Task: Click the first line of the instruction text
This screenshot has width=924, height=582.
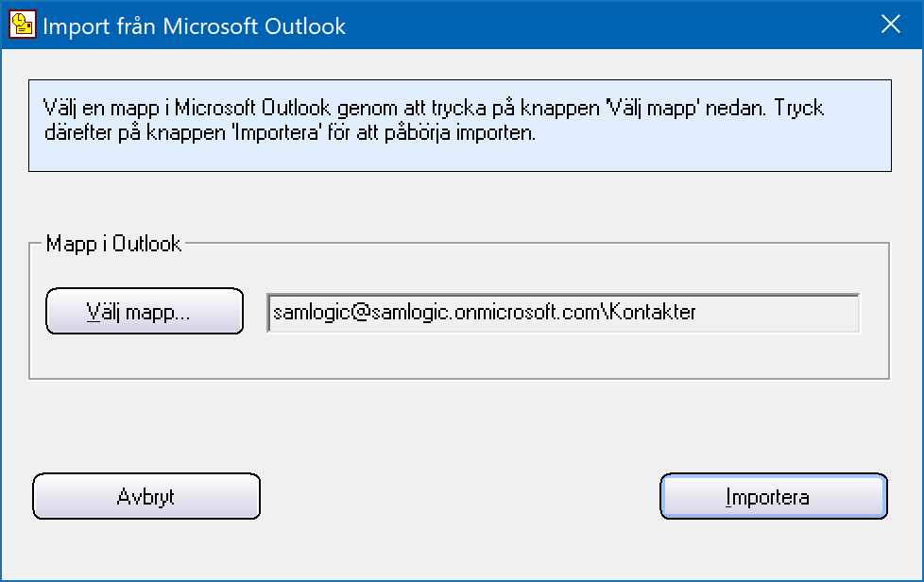Action: 433,108
